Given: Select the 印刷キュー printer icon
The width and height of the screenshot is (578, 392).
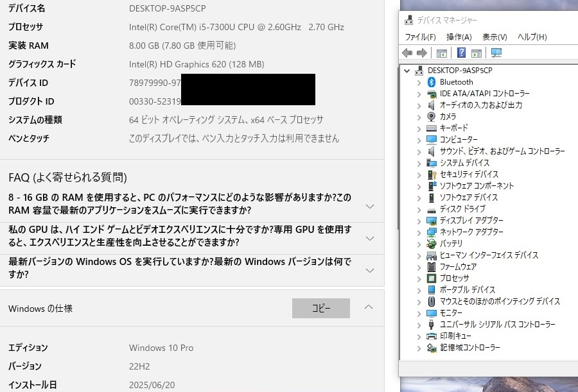Looking at the screenshot, I should 432,336.
